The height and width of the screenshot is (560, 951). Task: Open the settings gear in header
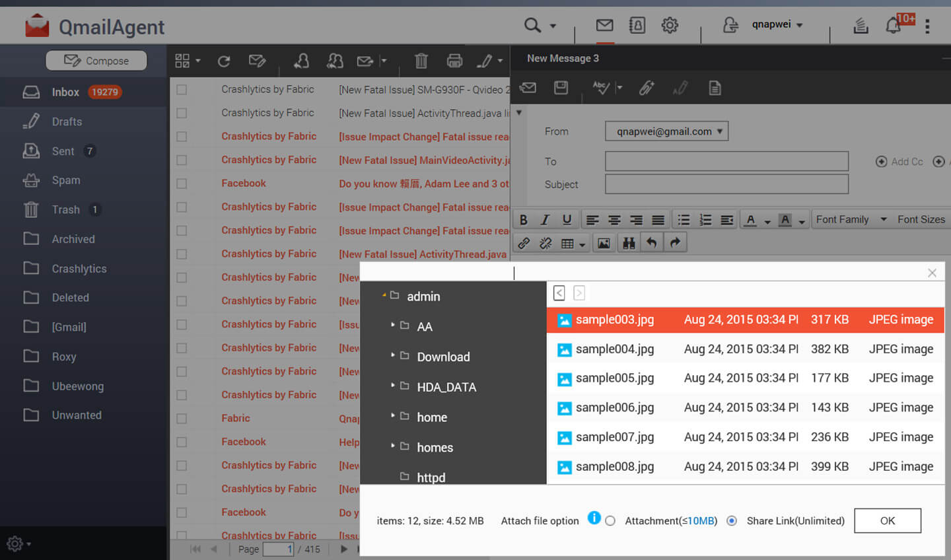(x=670, y=25)
